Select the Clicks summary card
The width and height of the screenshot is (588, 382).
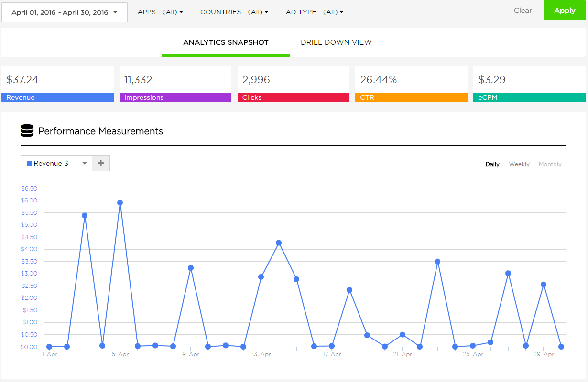click(293, 85)
